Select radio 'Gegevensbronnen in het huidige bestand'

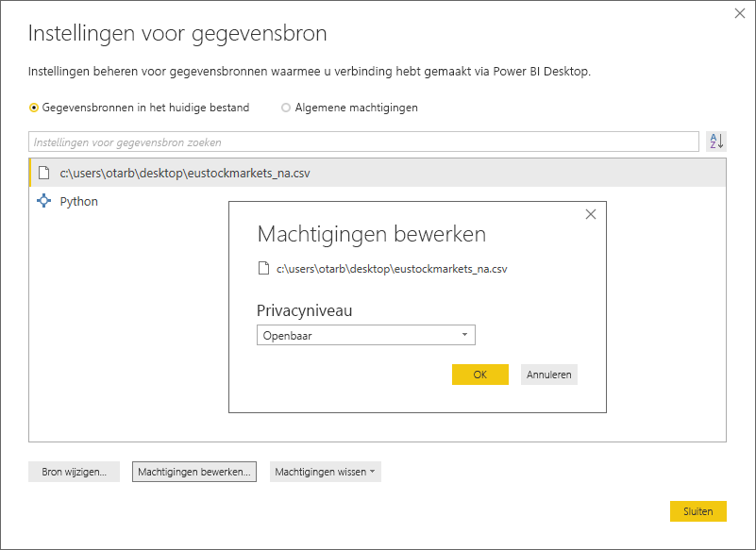33,108
